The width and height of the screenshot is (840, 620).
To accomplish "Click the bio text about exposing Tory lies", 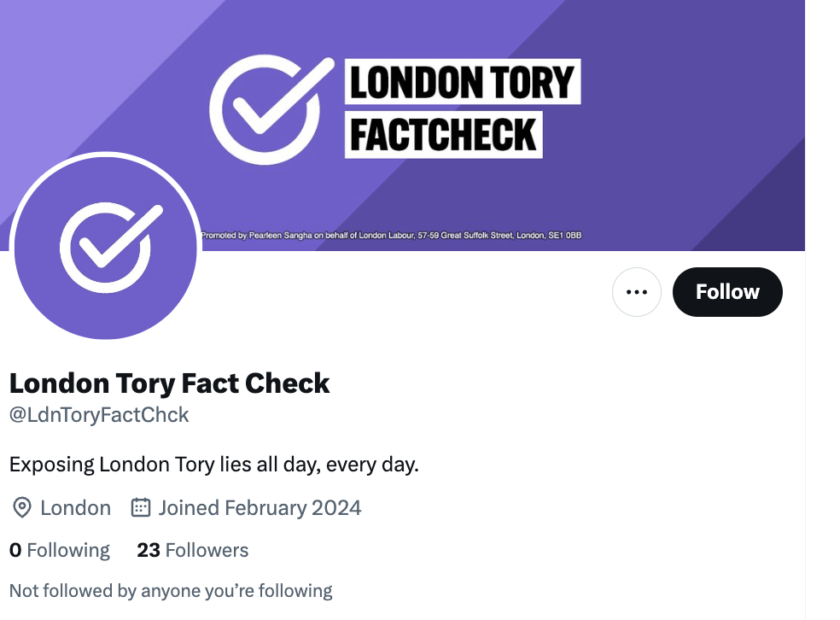I will click(213, 465).
